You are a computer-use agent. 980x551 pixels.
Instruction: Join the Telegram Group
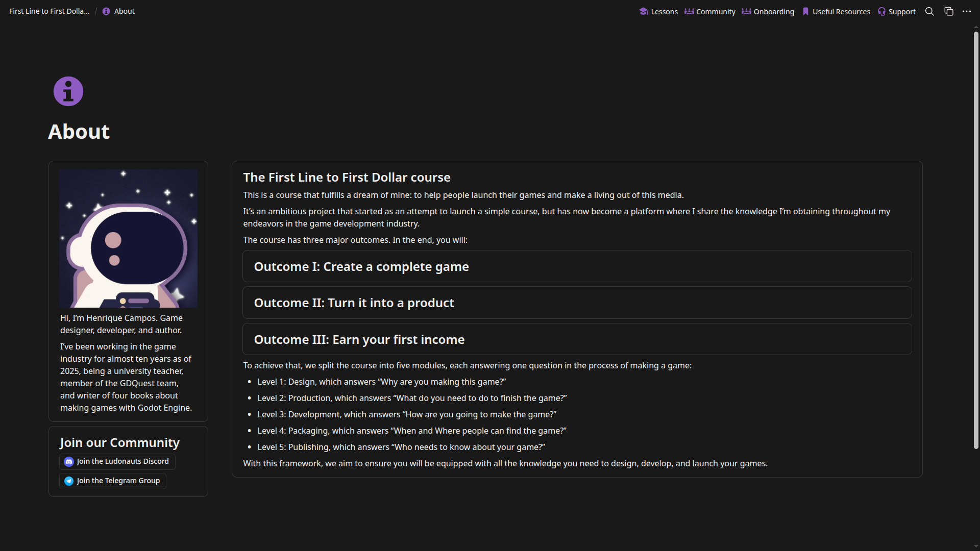pyautogui.click(x=113, y=481)
